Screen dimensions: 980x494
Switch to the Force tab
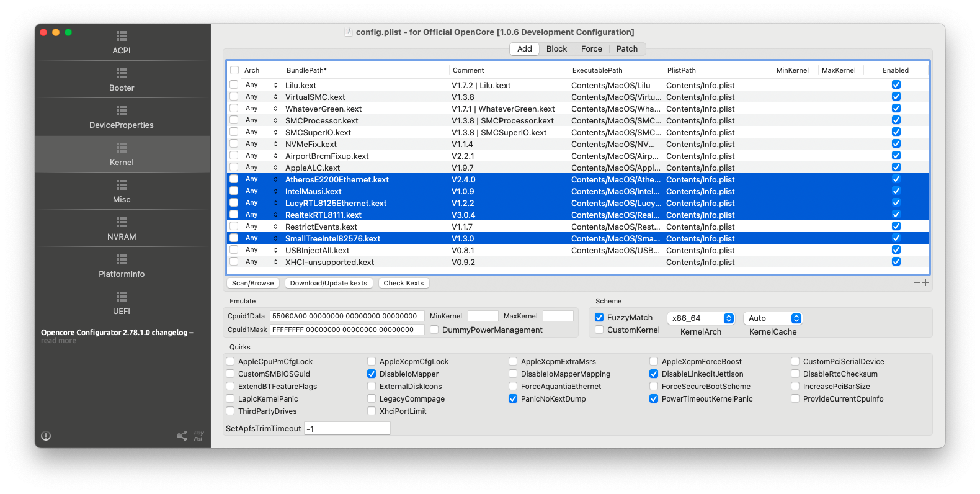pyautogui.click(x=592, y=49)
